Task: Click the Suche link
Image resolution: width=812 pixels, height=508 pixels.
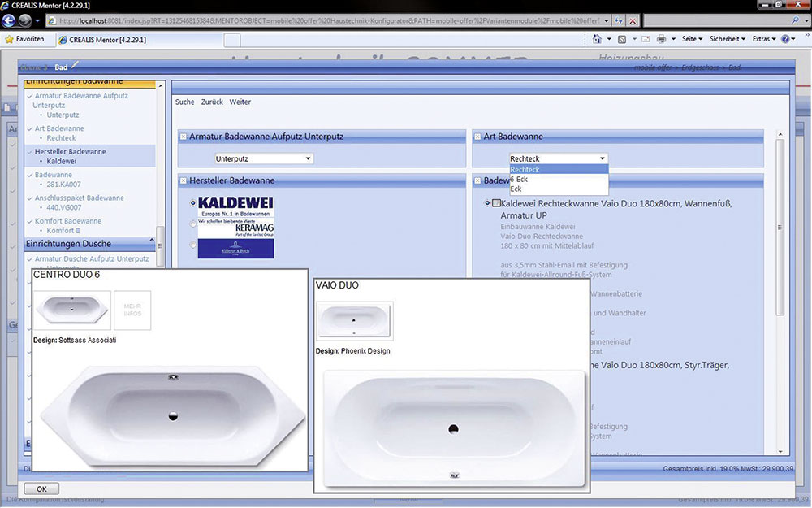Action: point(185,102)
